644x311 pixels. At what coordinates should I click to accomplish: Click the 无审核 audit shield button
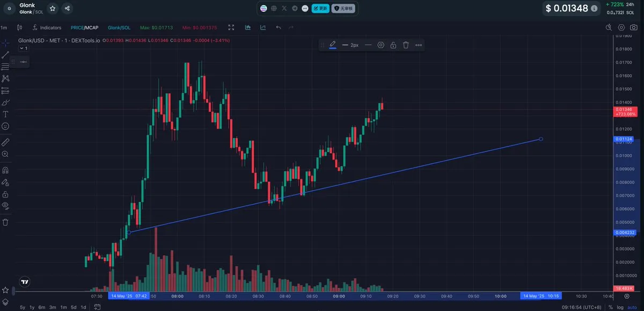click(x=343, y=9)
